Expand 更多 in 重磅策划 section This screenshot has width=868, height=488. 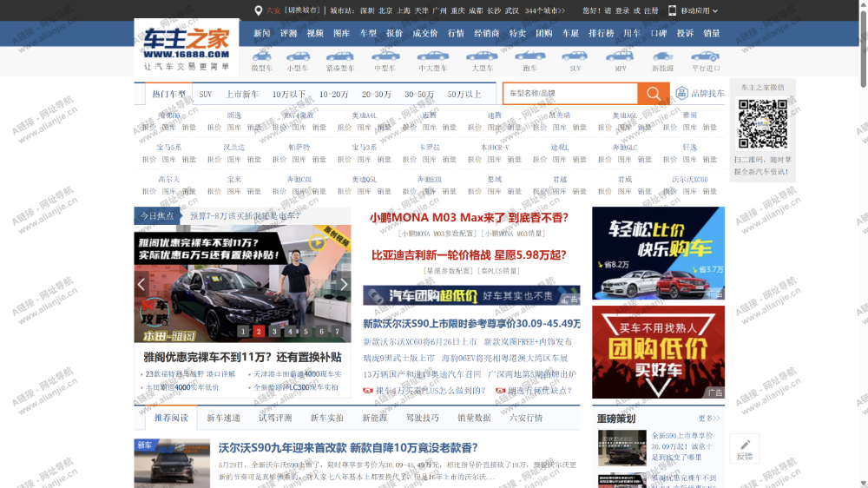(708, 419)
